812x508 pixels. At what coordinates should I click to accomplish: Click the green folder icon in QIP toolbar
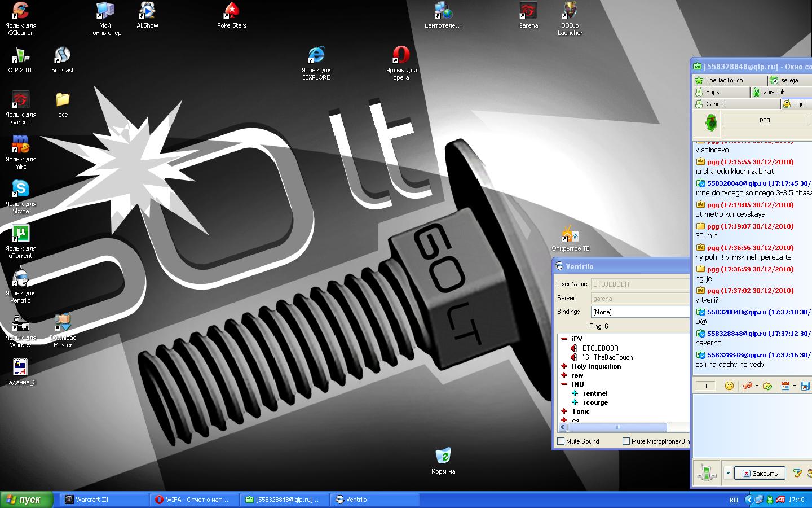click(767, 386)
